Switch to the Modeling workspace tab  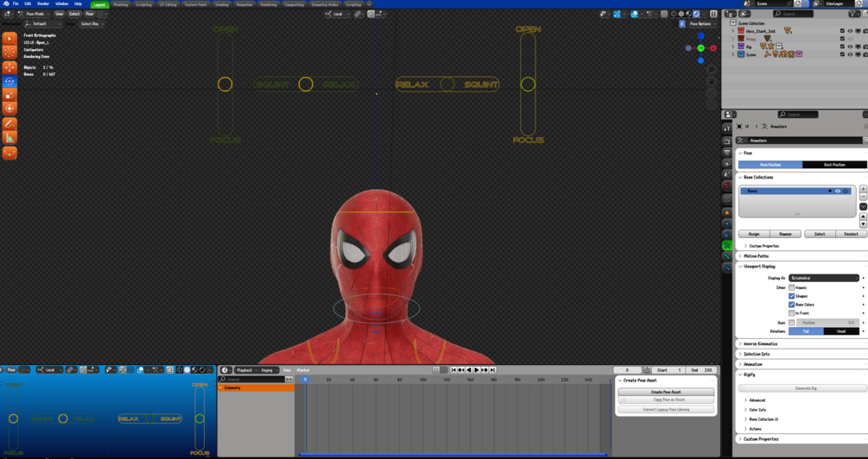point(121,4)
